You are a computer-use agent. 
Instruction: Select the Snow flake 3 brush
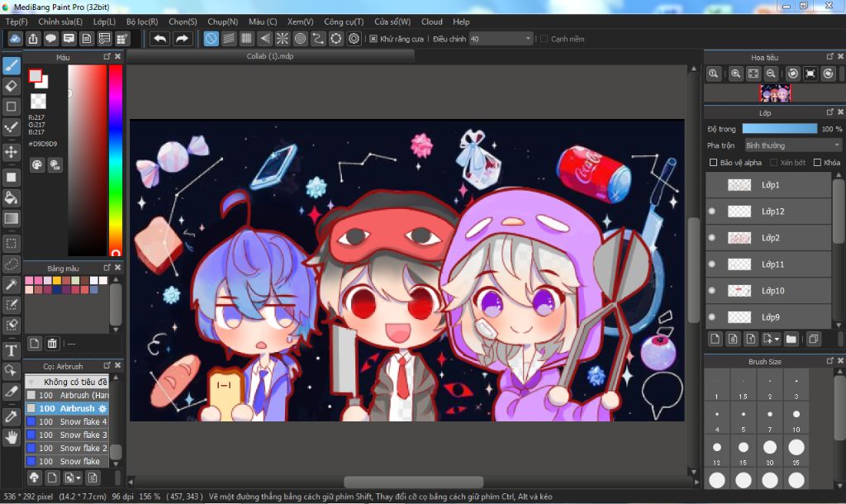67,435
